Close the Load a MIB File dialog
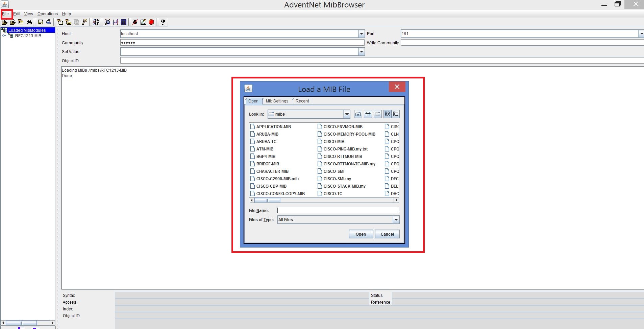 tap(397, 87)
